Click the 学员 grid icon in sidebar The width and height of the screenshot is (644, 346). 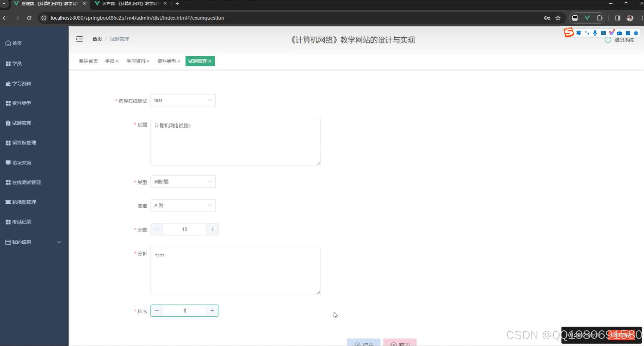8,64
